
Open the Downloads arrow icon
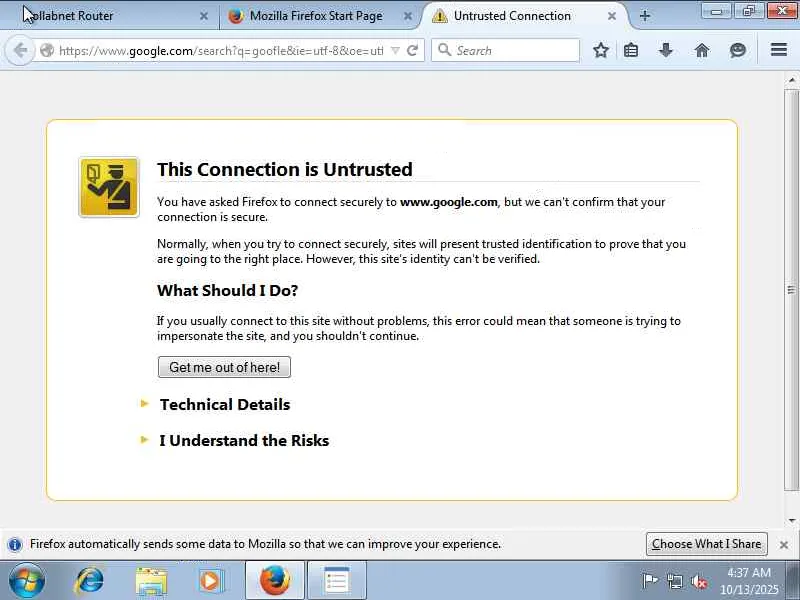click(x=666, y=50)
